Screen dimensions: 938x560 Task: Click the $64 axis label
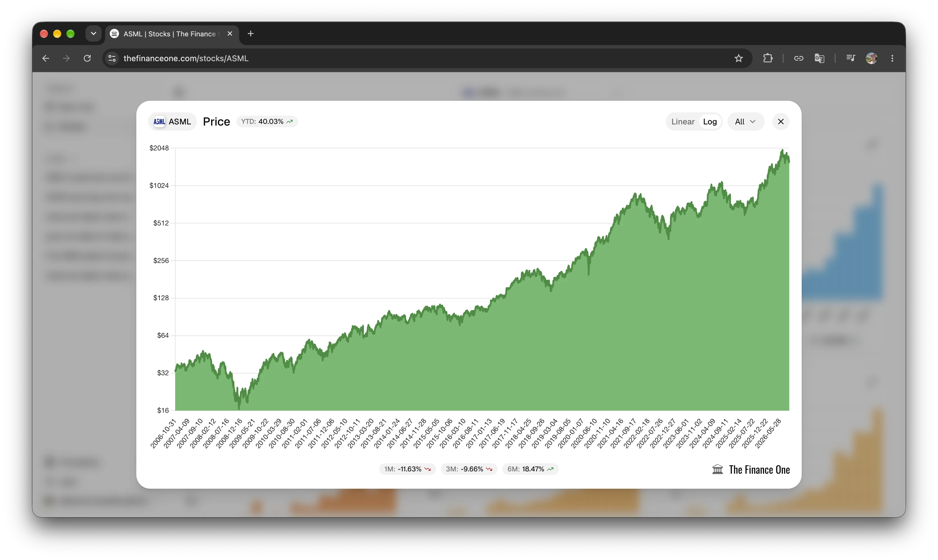point(163,335)
